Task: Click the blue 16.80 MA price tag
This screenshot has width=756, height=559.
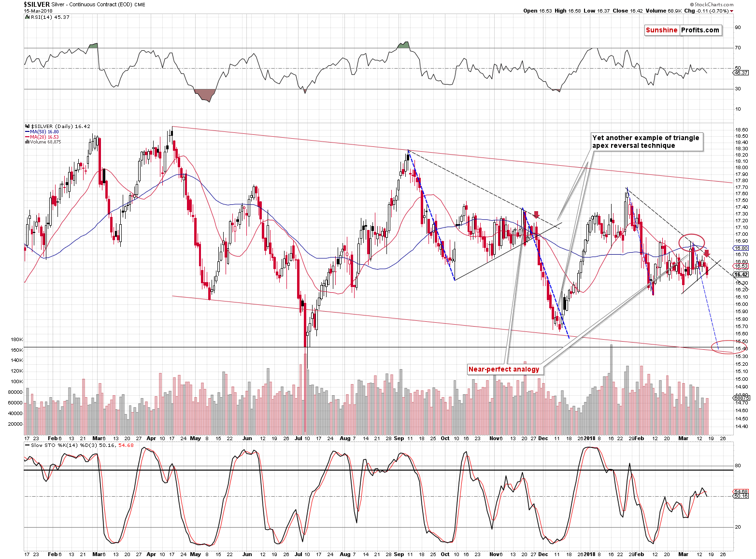Action: [741, 248]
